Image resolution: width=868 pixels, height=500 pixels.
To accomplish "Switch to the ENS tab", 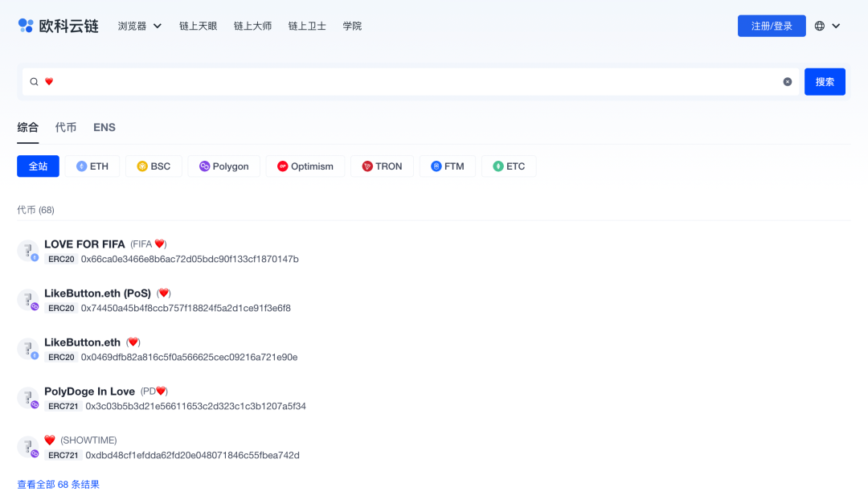I will tap(104, 127).
